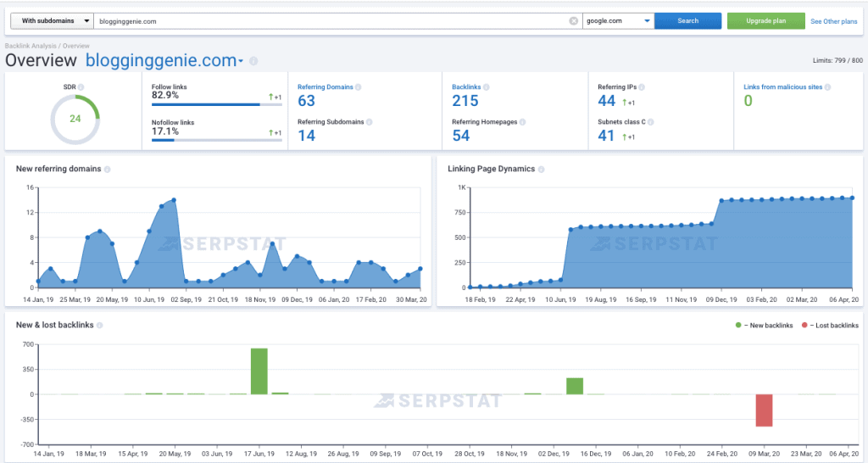Click the green up arrow on Nofollow links
This screenshot has height=463, width=868.
tap(271, 132)
